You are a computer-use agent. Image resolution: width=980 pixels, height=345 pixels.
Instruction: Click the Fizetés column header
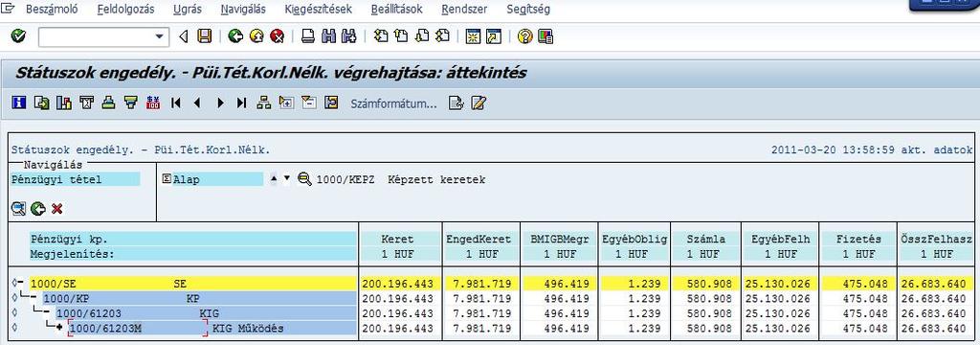click(858, 239)
